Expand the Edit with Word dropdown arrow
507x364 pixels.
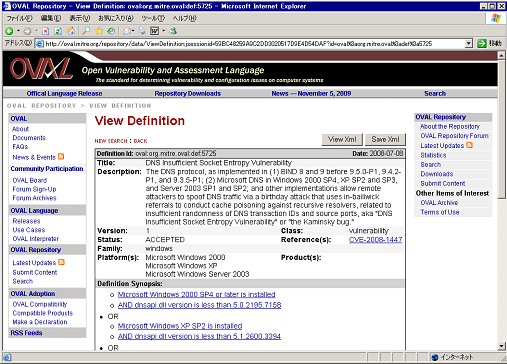coord(164,31)
